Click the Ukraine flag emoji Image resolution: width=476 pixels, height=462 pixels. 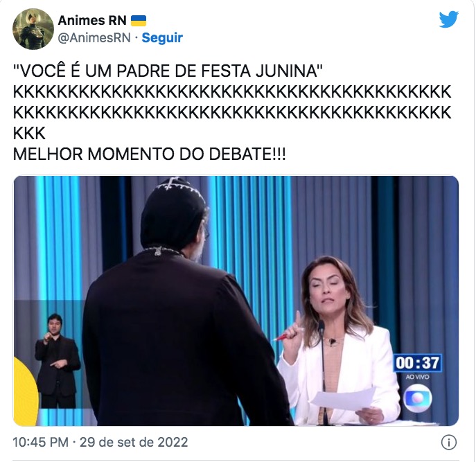[139, 21]
